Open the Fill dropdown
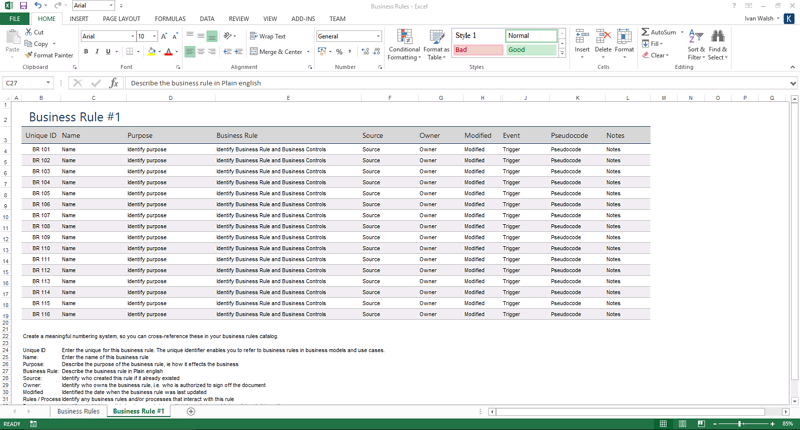Image resolution: width=800 pixels, height=430 pixels. point(652,44)
